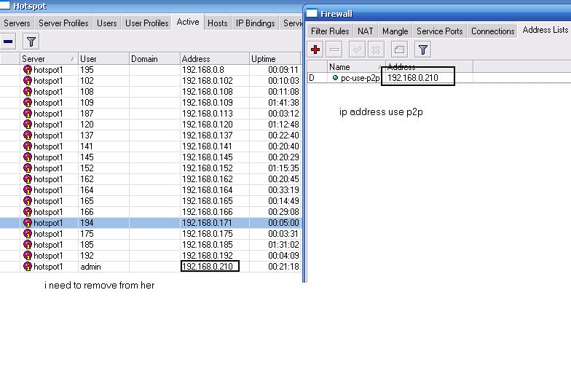
Task: Click hotspot icon for user 137
Action: pos(28,136)
